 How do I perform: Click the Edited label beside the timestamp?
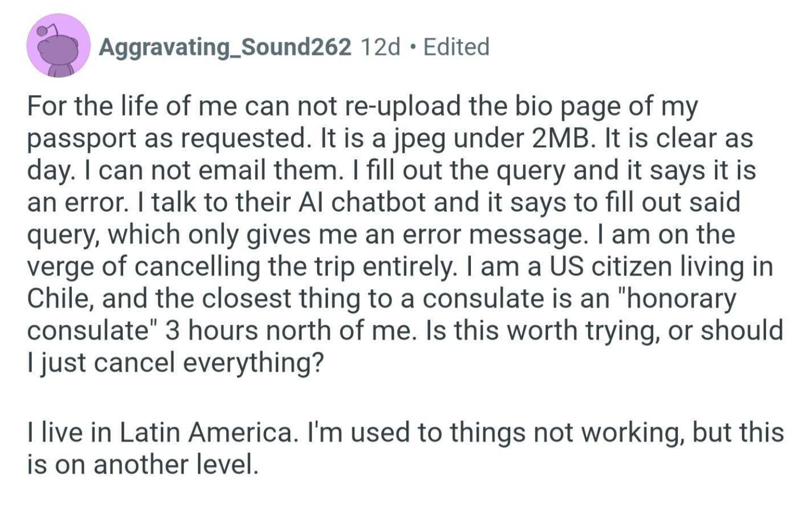456,47
